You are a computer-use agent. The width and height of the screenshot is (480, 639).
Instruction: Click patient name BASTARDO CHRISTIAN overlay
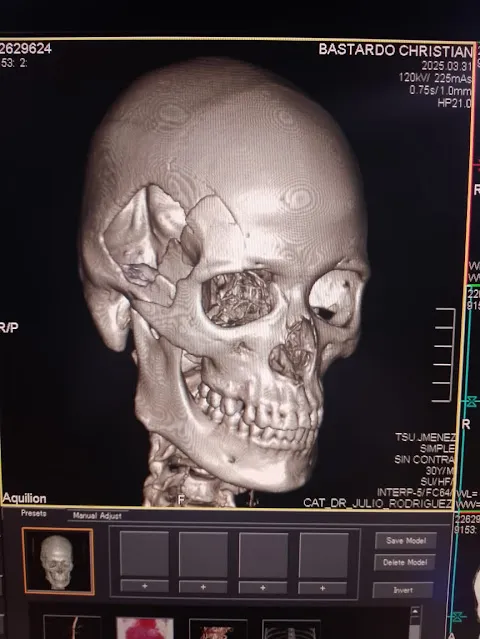[x=395, y=50]
